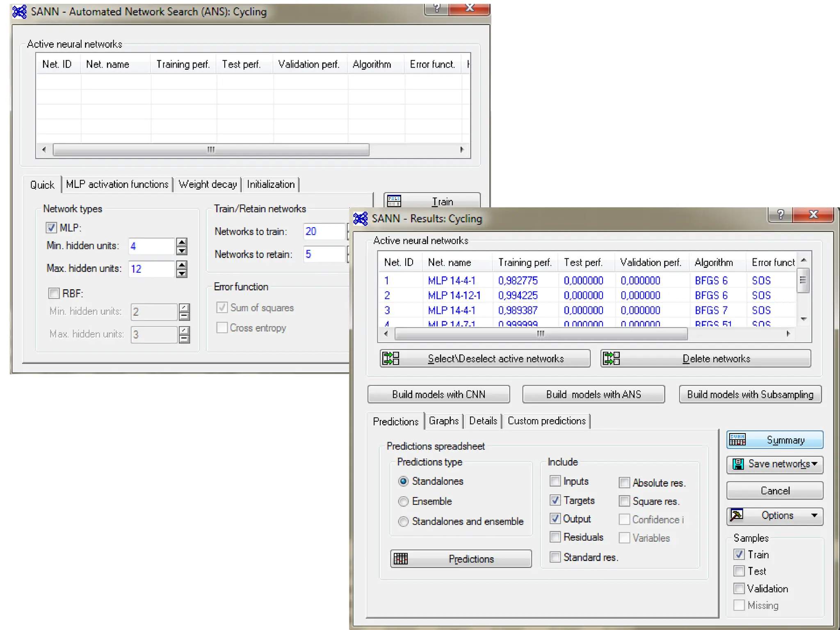The width and height of the screenshot is (840, 630).
Task: Expand the Options dropdown arrow
Action: [x=814, y=515]
